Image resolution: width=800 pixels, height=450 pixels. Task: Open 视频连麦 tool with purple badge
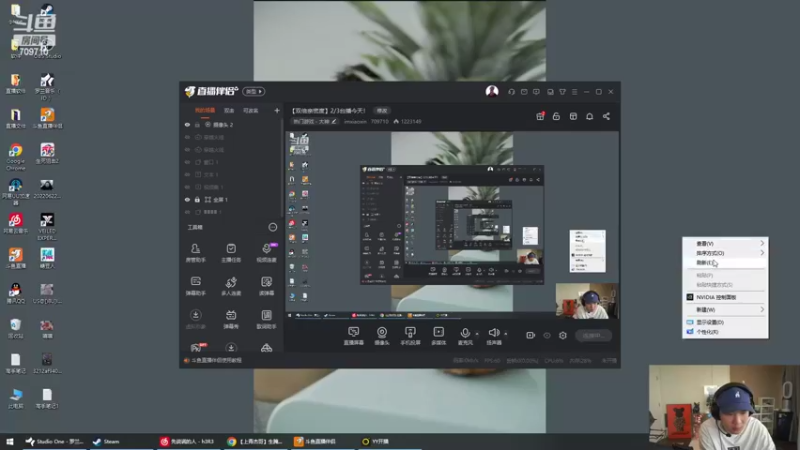[x=266, y=253]
